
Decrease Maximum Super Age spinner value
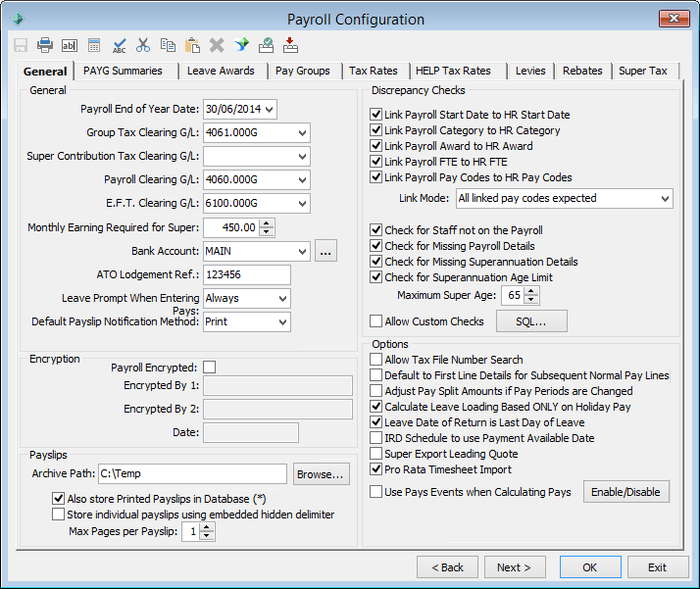(x=530, y=300)
